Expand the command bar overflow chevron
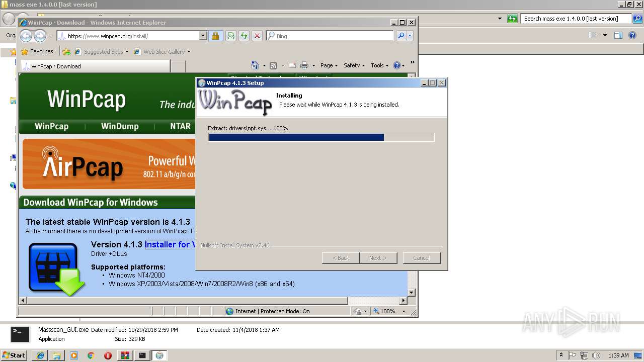Image resolution: width=644 pixels, height=362 pixels. pos(412,63)
